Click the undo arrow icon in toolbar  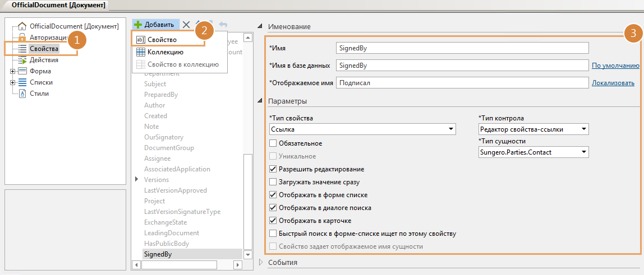(223, 25)
